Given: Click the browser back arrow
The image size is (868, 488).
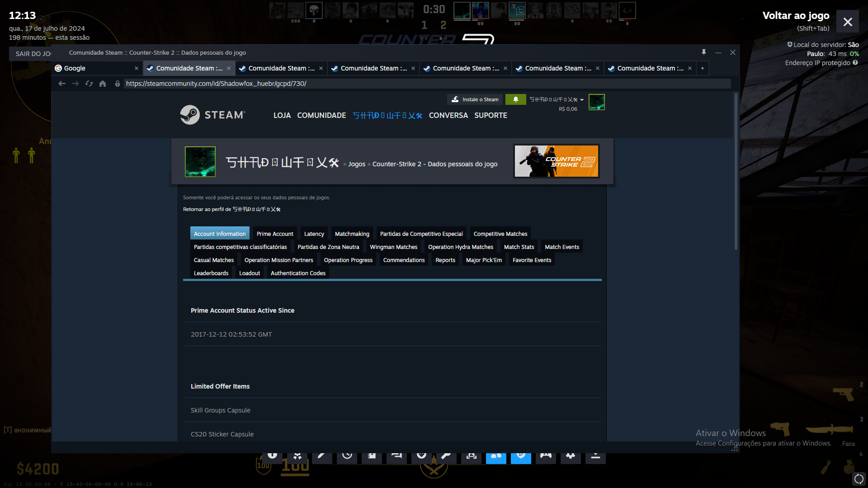Looking at the screenshot, I should pos(62,84).
